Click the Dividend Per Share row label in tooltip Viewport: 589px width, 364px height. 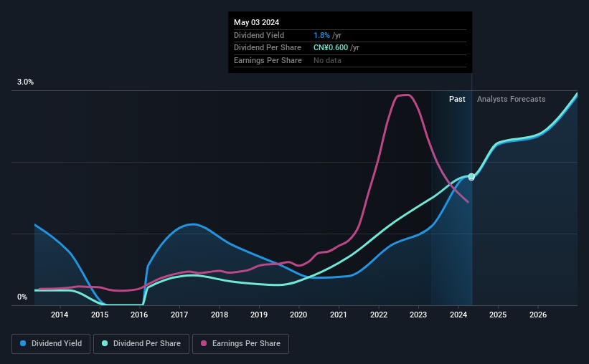[268, 48]
